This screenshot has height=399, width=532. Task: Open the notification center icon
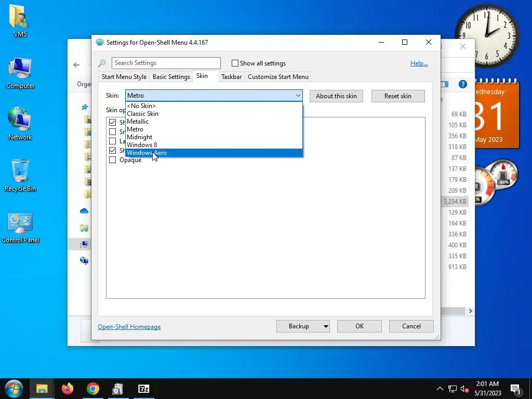[516, 389]
